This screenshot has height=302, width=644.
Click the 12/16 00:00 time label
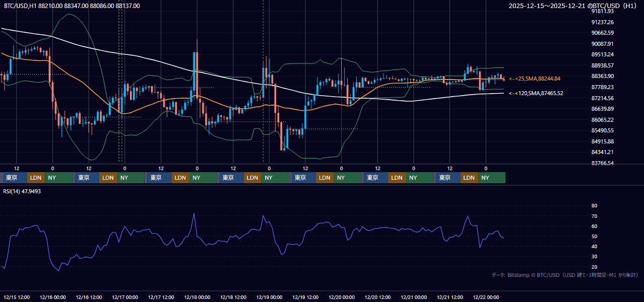coord(52,297)
